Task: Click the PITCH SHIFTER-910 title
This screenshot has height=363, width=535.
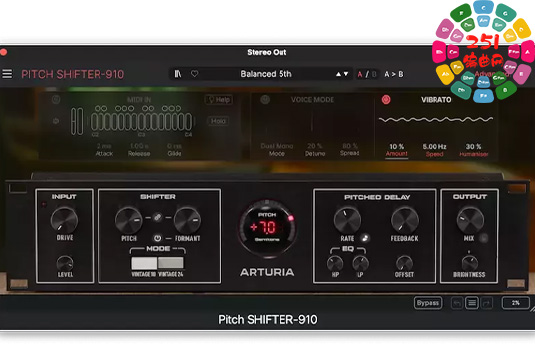Action: pyautogui.click(x=72, y=74)
